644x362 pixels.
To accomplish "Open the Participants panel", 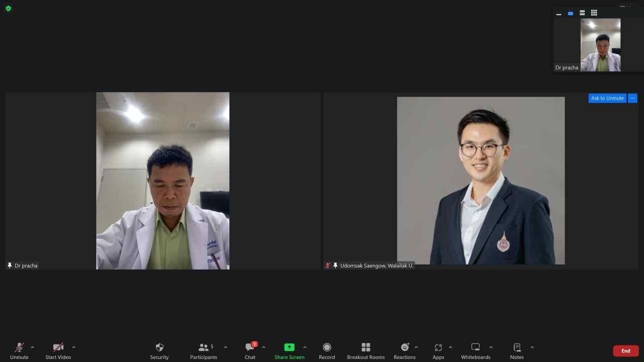I will click(x=203, y=350).
